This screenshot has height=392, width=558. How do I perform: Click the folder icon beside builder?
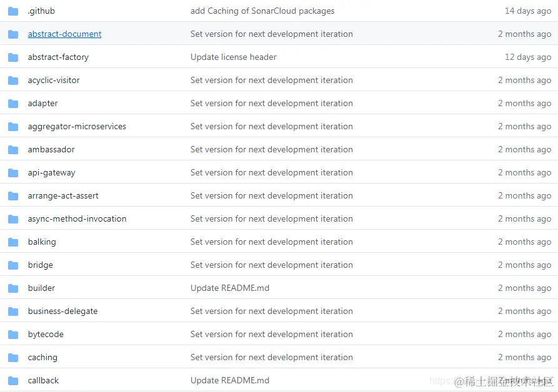(13, 288)
